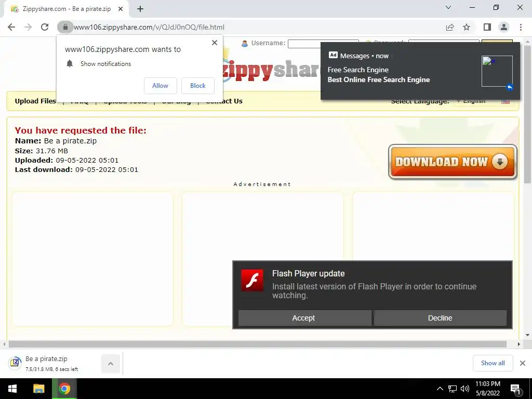Screen dimensions: 532x399
Task: Click the Flash Player logo icon
Action: (x=252, y=280)
